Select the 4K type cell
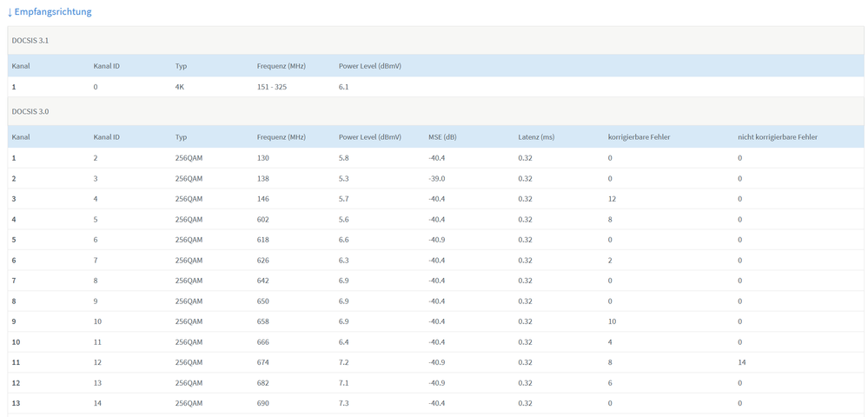 tap(179, 87)
